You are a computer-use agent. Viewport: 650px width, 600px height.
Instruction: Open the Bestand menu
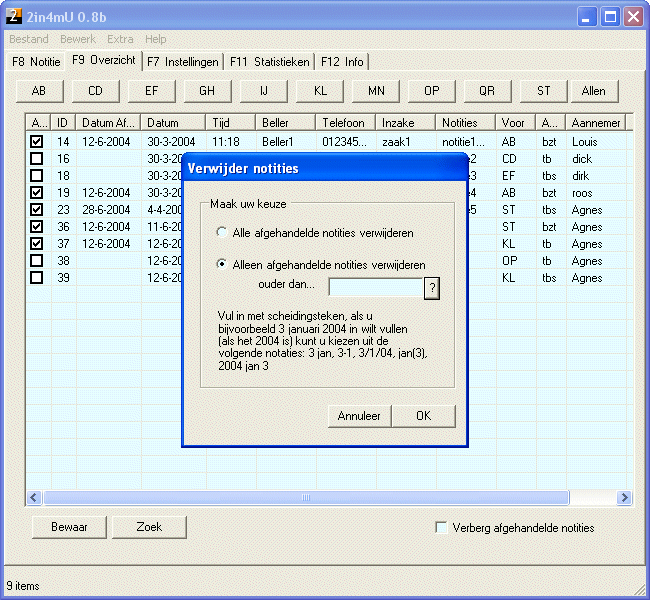pyautogui.click(x=29, y=39)
